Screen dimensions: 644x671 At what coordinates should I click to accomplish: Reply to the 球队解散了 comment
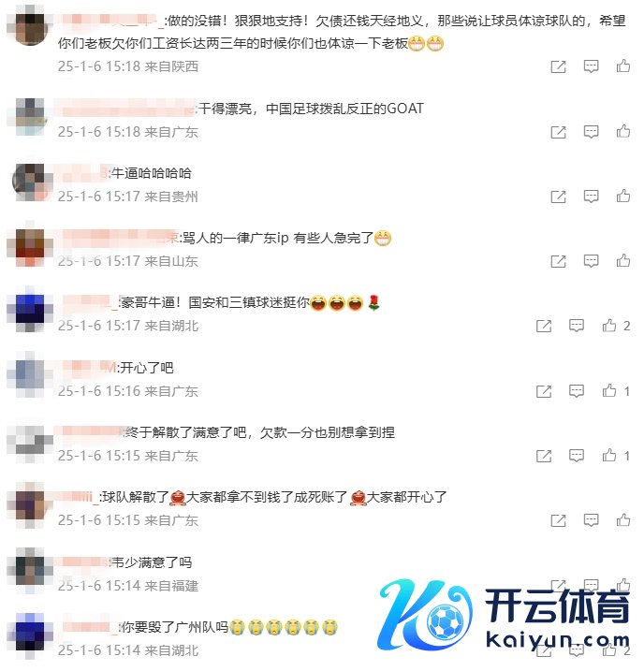pyautogui.click(x=591, y=520)
